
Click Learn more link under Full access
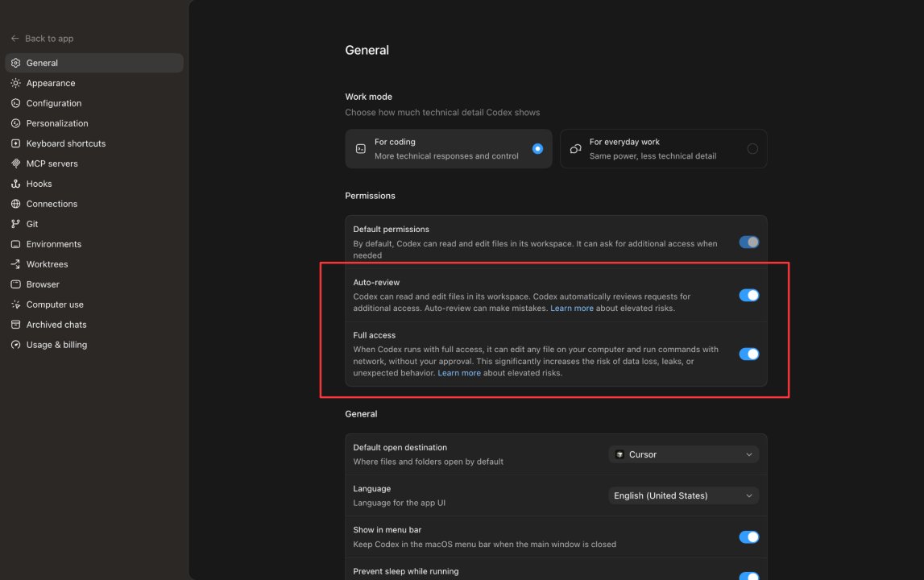pyautogui.click(x=459, y=373)
